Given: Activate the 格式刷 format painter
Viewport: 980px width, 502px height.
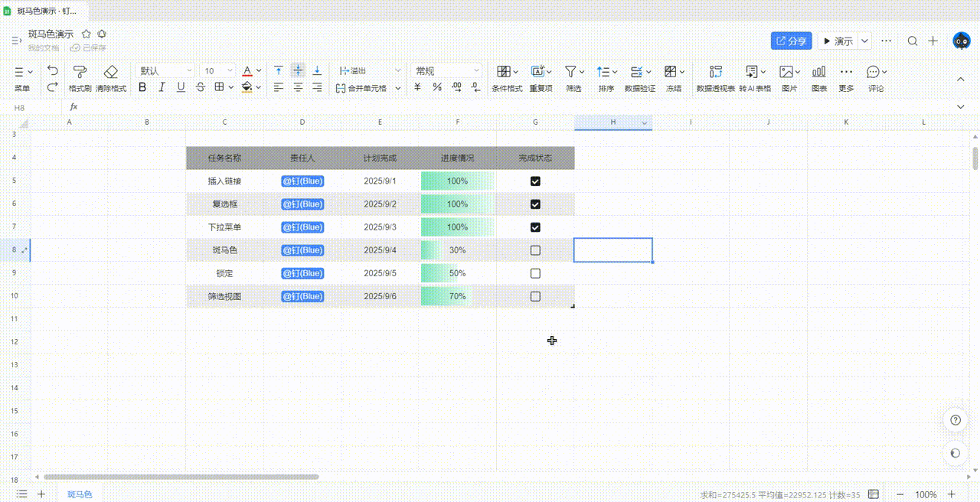Looking at the screenshot, I should coord(80,79).
